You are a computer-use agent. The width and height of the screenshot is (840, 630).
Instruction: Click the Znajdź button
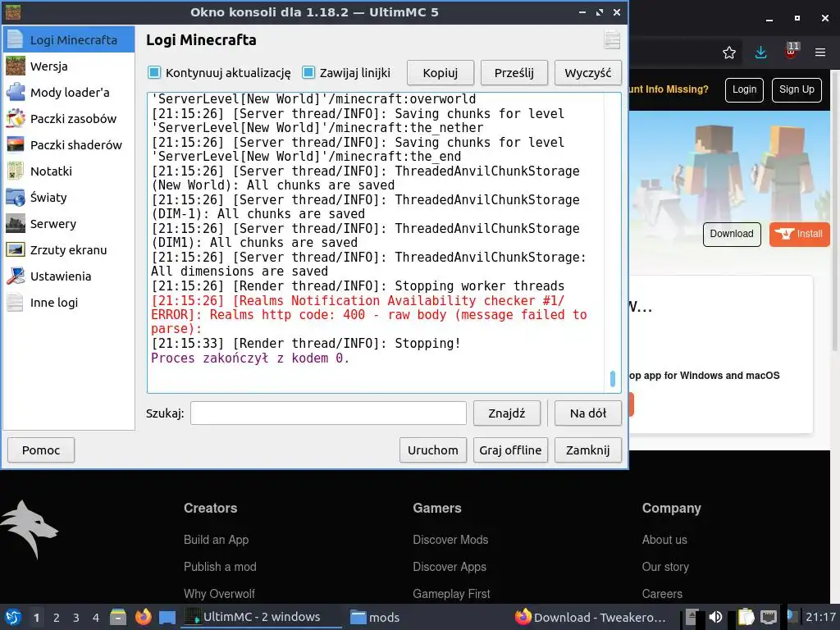point(507,413)
